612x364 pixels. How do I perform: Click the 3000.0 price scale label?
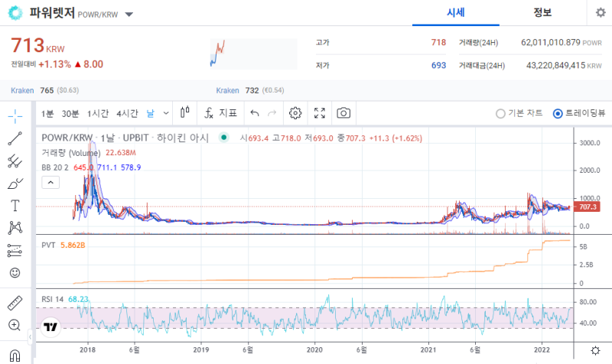pyautogui.click(x=590, y=143)
